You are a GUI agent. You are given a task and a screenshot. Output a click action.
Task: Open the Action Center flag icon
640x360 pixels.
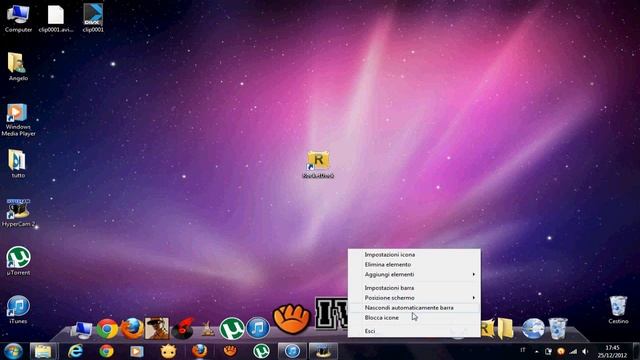pyautogui.click(x=548, y=351)
